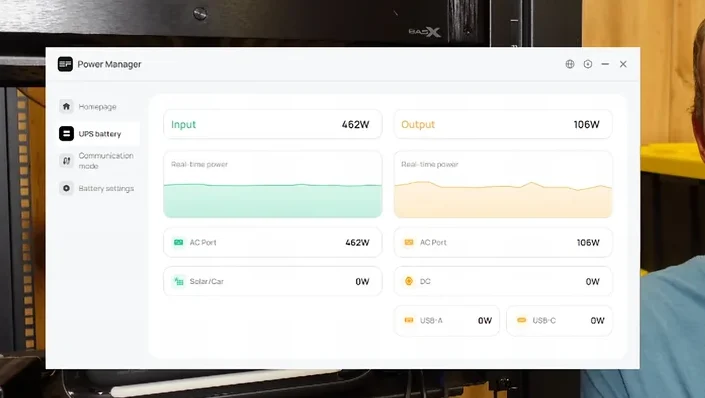Click the green AC Port input icon

coord(178,242)
